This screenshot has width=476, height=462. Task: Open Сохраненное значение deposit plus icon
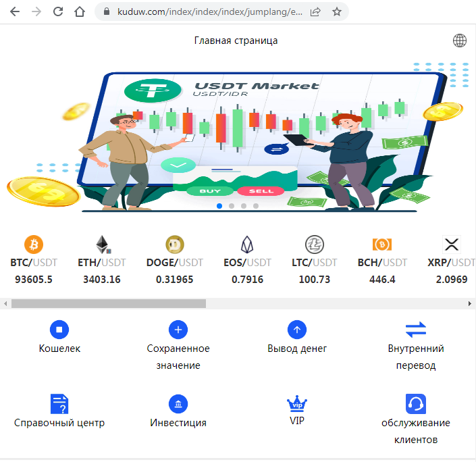(178, 330)
